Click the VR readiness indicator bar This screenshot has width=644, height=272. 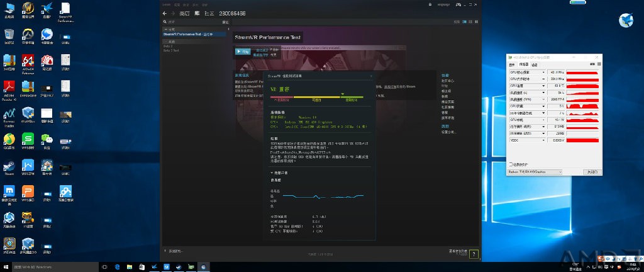[x=317, y=97]
